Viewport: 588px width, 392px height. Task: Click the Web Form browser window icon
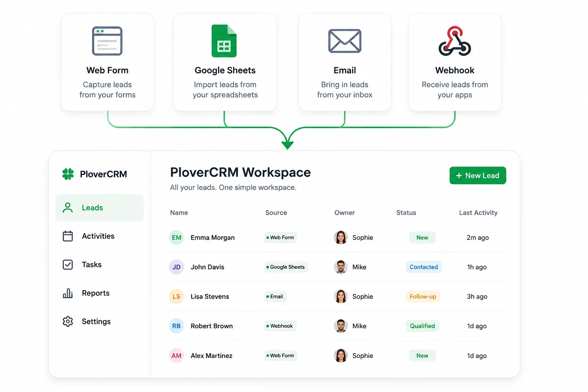tap(107, 41)
